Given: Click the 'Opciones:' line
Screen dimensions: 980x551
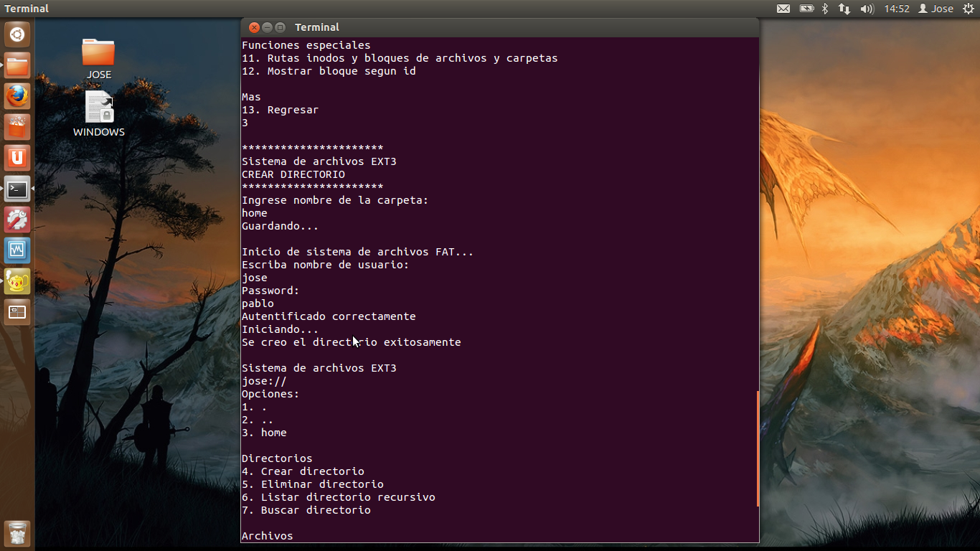Looking at the screenshot, I should point(270,394).
